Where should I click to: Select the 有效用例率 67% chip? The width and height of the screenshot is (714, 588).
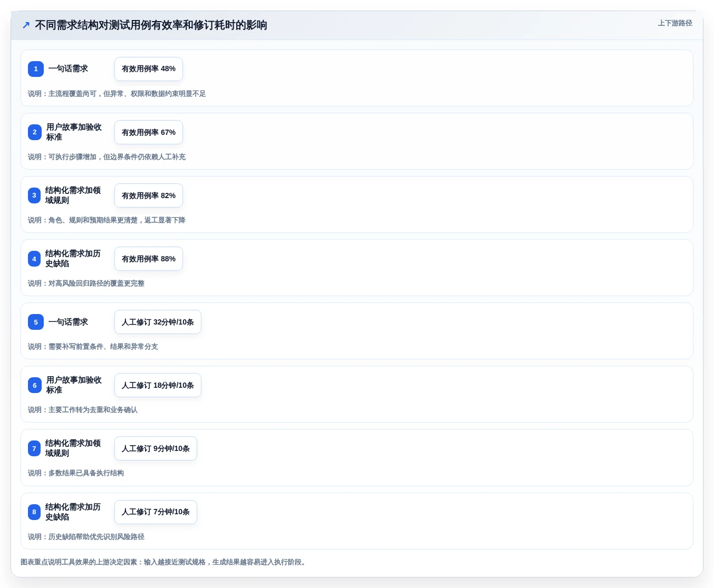tap(149, 132)
